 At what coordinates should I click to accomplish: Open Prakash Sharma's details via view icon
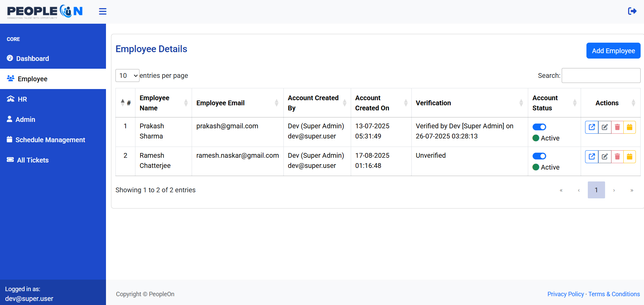click(x=592, y=127)
